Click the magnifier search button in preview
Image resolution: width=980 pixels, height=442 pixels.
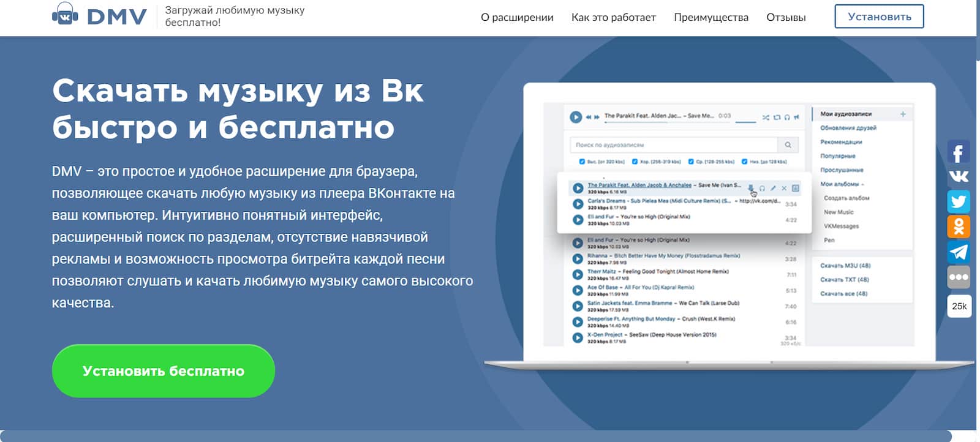click(787, 145)
